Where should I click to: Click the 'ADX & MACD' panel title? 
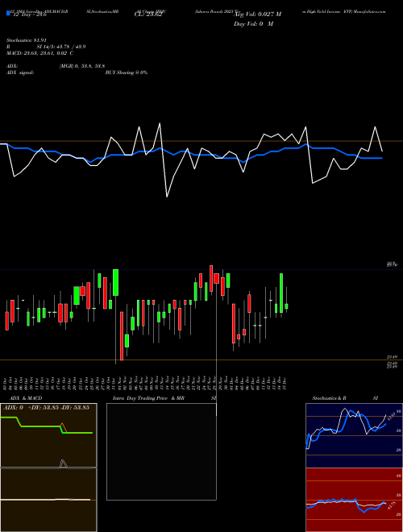tap(26, 398)
